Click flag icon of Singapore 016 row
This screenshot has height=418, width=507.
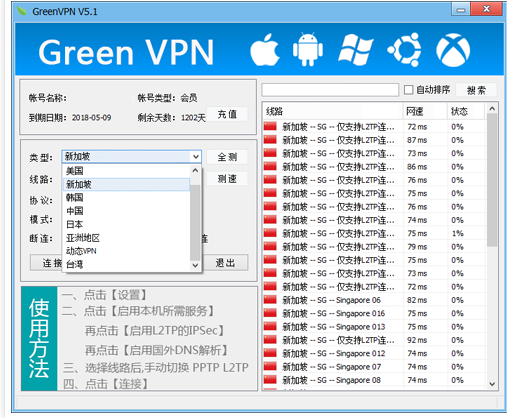(x=270, y=313)
